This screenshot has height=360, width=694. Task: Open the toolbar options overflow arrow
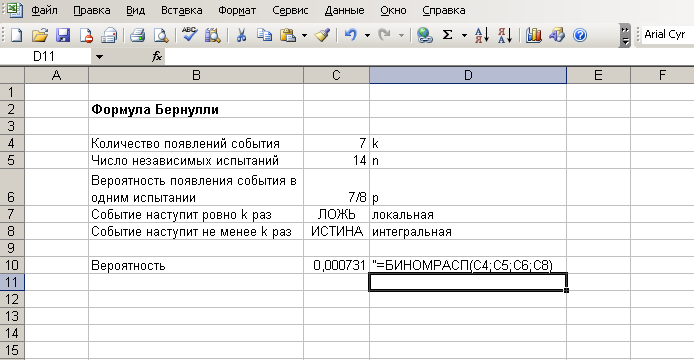(x=625, y=35)
